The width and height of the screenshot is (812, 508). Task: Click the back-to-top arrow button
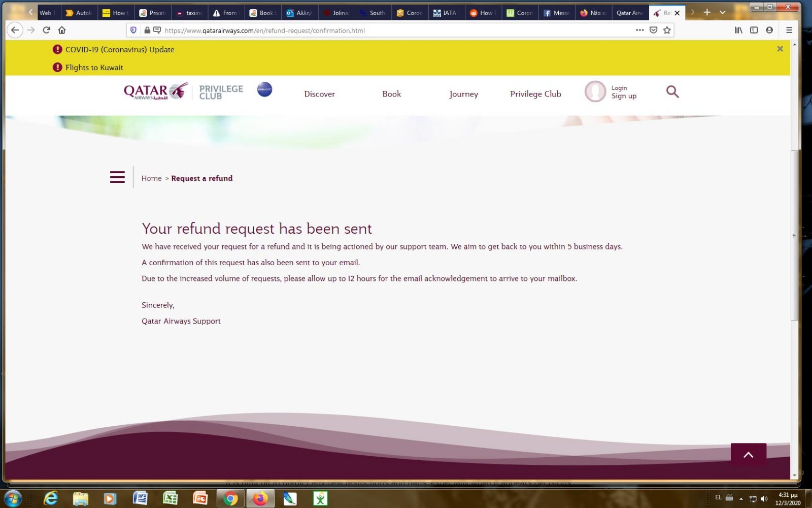[748, 455]
